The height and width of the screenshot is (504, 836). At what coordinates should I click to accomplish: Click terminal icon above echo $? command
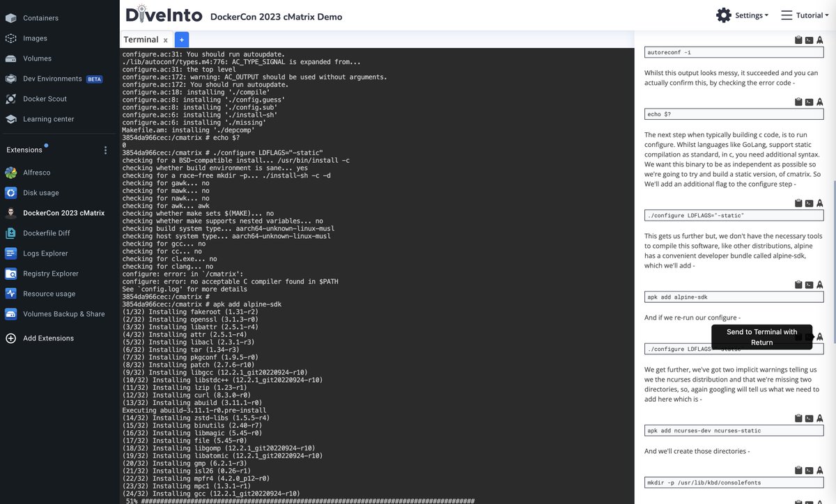tap(809, 102)
